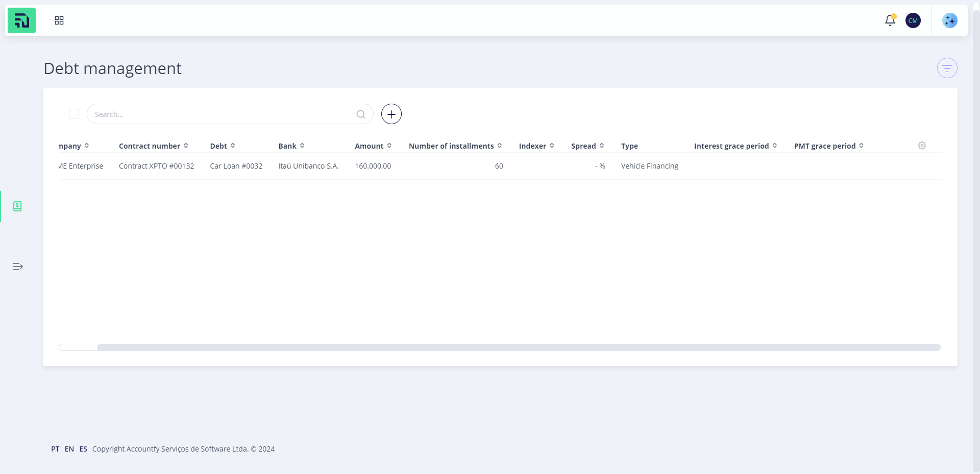Screen dimensions: 980x474
Task: Open table column settings gear
Action: coord(922,146)
